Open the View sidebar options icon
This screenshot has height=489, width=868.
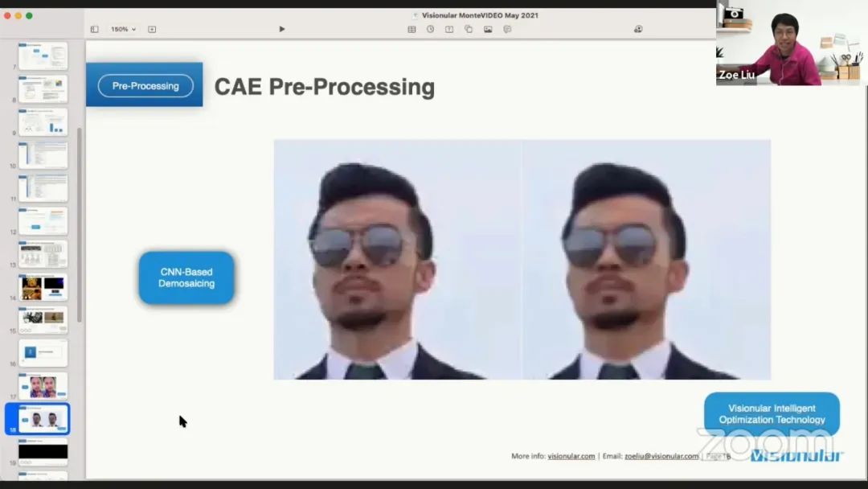click(x=94, y=29)
